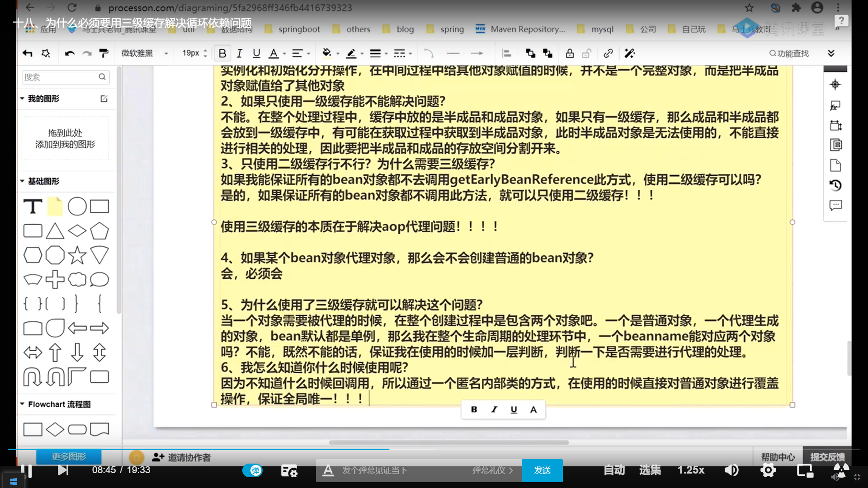Click the format painter icon
This screenshot has width=868, height=488.
(104, 53)
